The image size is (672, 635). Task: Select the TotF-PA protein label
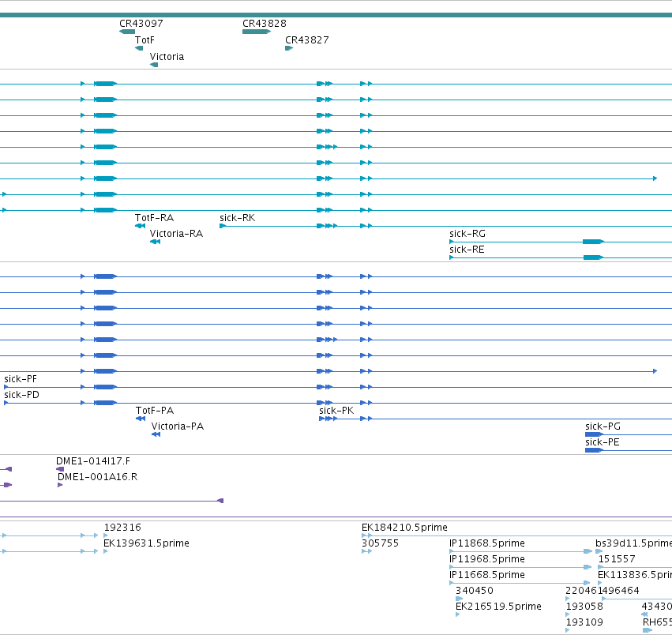(x=155, y=411)
